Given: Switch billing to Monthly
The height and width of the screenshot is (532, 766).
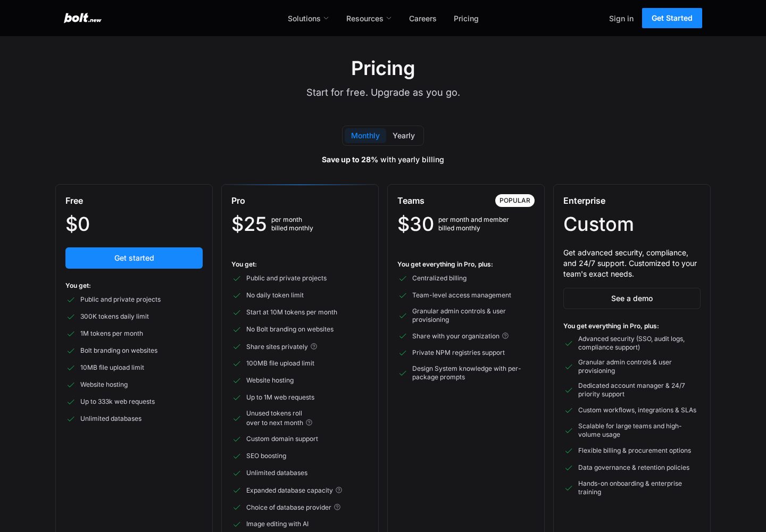Looking at the screenshot, I should pyautogui.click(x=365, y=136).
